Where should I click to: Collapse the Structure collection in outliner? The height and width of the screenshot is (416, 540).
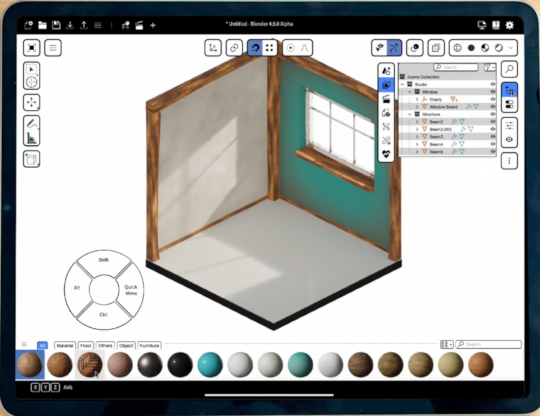(x=410, y=114)
